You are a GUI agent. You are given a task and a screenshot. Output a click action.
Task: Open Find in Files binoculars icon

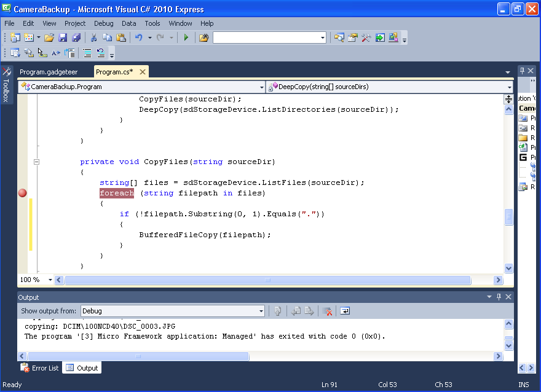pos(204,37)
